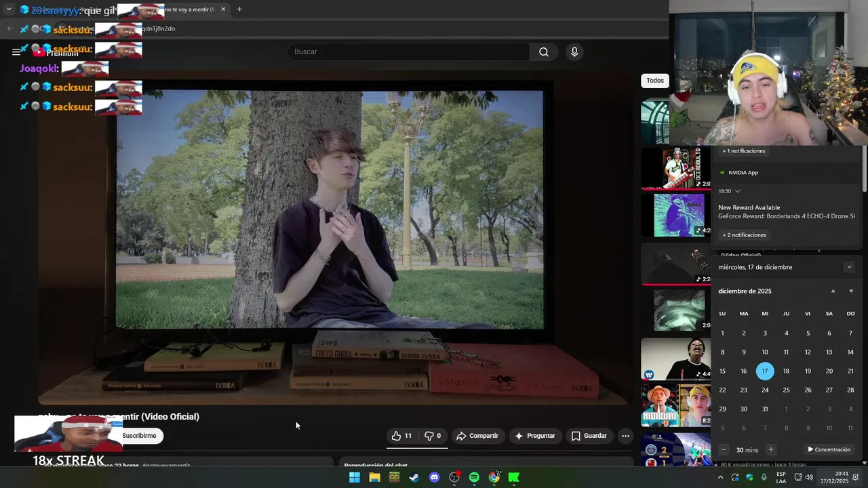
Task: Open the 'diciembre de 2025' month picker
Action: (x=745, y=291)
